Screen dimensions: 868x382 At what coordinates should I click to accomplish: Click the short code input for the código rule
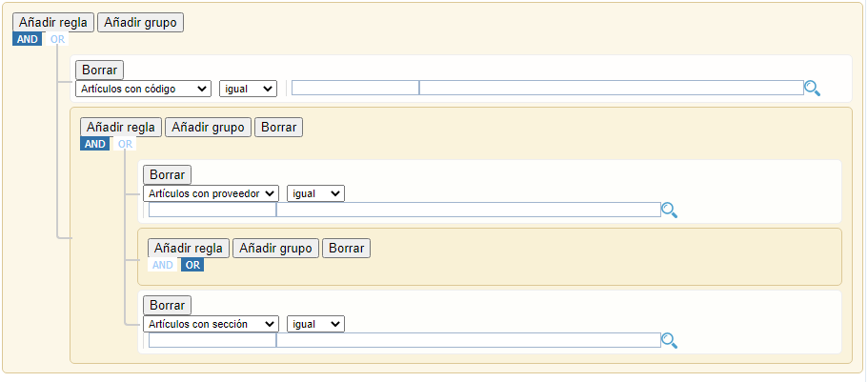pos(354,89)
